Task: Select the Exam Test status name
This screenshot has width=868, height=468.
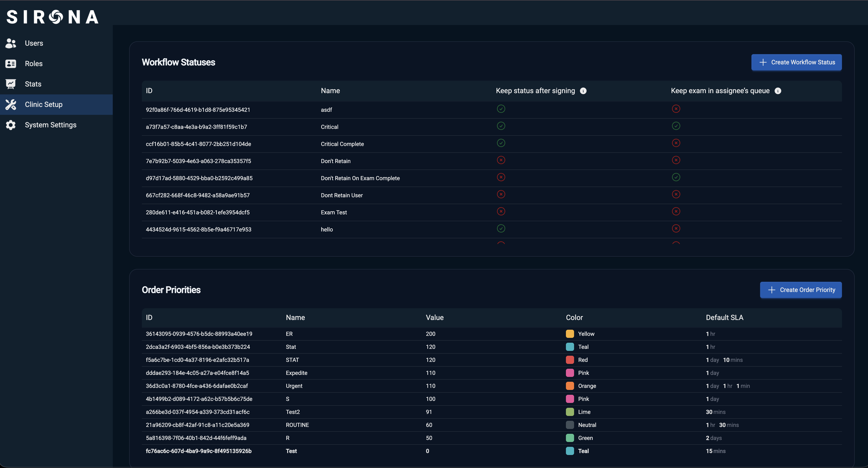Action: (x=333, y=213)
